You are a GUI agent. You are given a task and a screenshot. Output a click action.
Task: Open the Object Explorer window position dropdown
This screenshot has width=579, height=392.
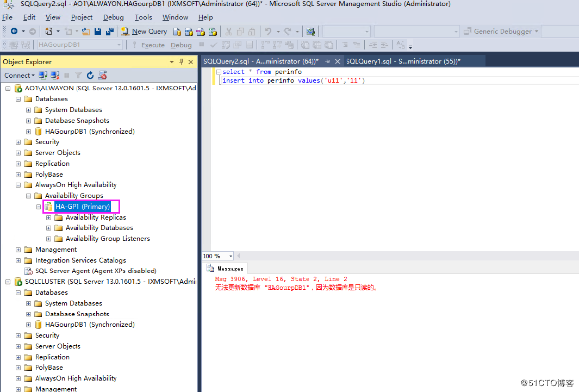[x=172, y=61]
